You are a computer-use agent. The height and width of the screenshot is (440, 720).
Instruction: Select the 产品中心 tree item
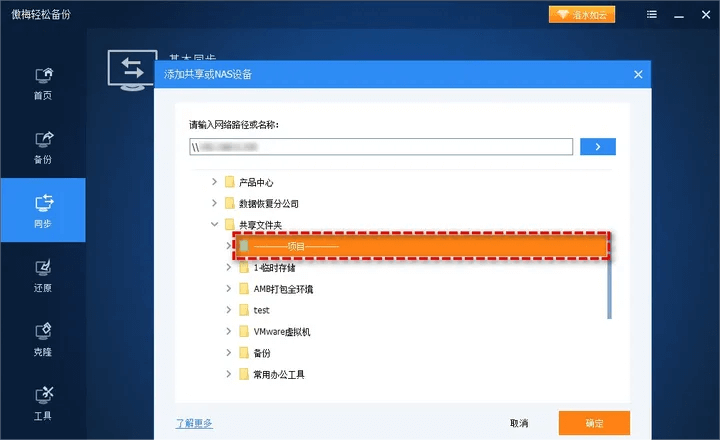[256, 182]
